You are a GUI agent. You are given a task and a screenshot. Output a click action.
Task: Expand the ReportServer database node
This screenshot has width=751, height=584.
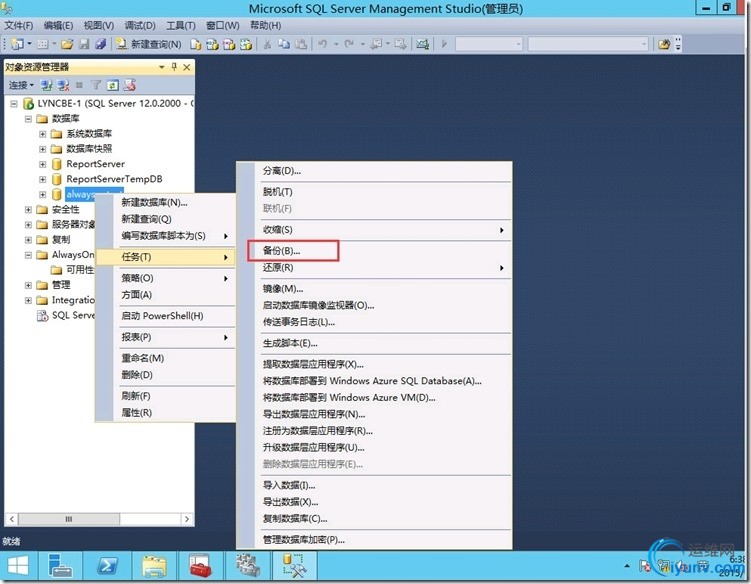pyautogui.click(x=43, y=164)
